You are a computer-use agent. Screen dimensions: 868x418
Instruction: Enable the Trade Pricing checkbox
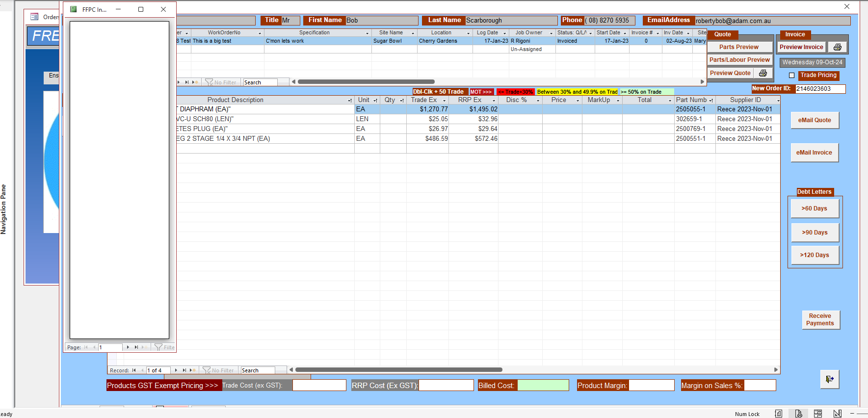[x=791, y=76]
